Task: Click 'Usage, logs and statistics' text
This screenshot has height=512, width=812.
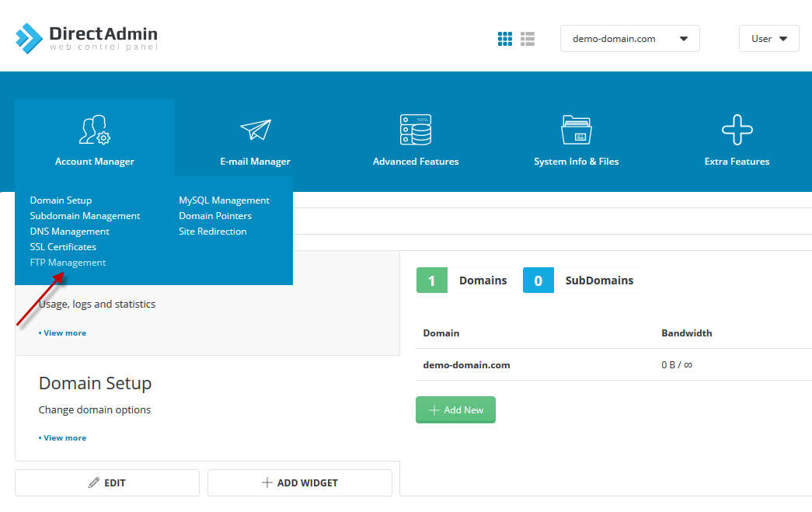Action: pyautogui.click(x=97, y=305)
